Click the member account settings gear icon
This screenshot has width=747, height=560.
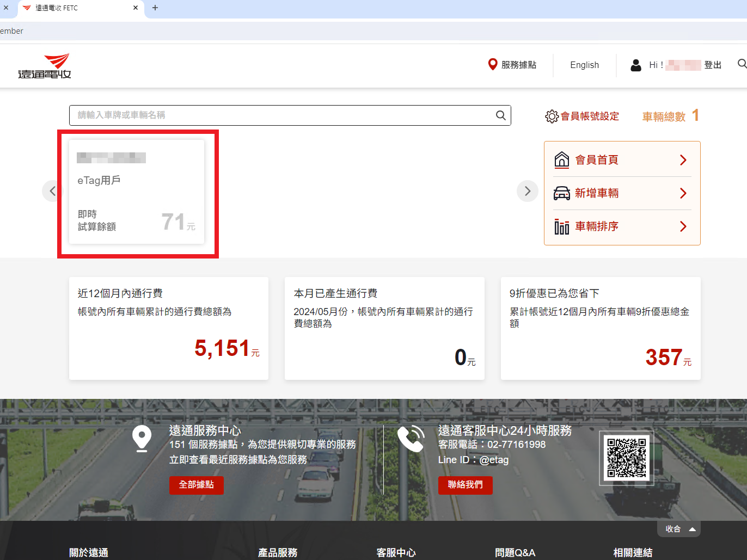[552, 116]
